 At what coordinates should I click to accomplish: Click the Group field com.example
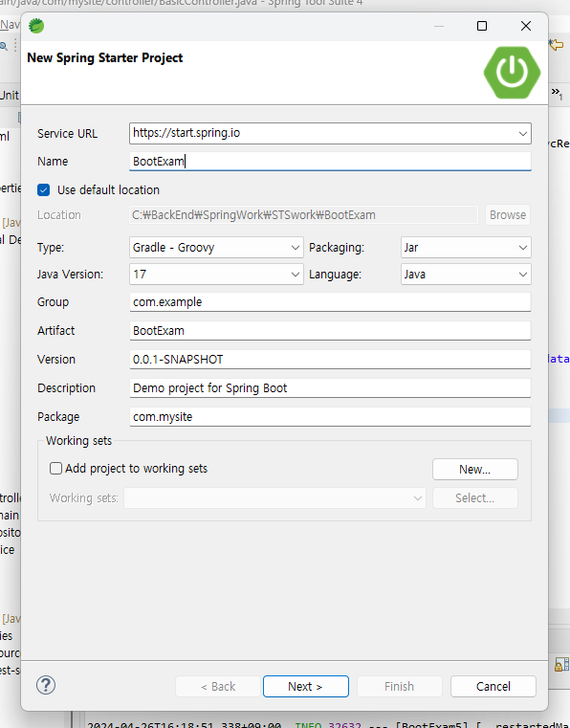[x=330, y=301]
